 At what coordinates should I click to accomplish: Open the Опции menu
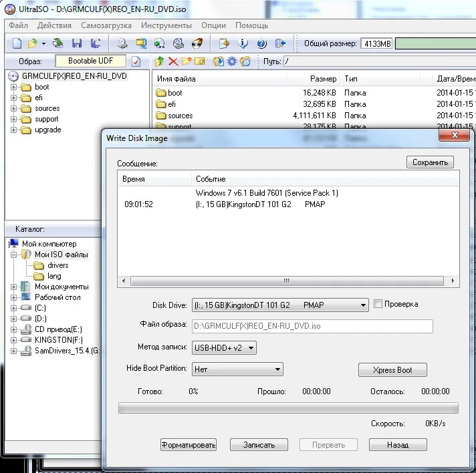pos(213,25)
